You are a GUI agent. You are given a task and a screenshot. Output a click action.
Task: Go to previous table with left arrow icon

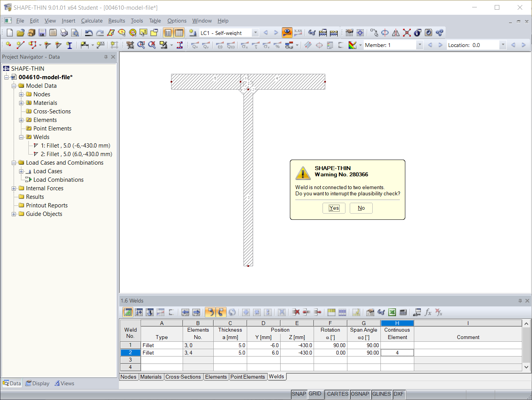(x=185, y=312)
